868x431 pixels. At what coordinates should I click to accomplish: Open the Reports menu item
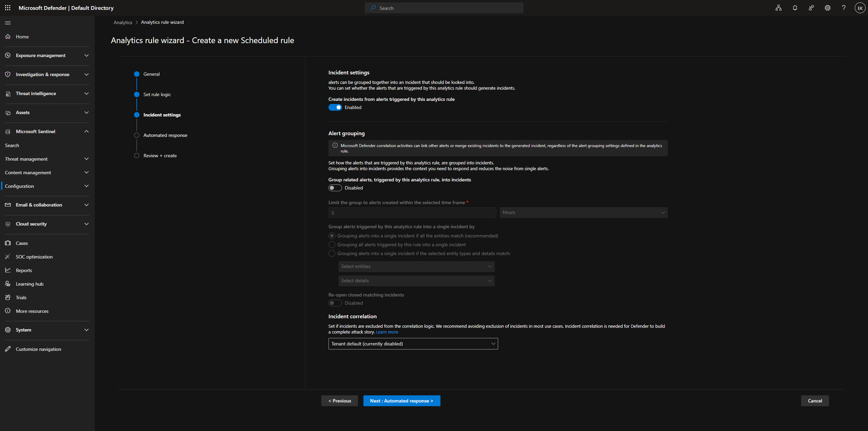(x=24, y=270)
